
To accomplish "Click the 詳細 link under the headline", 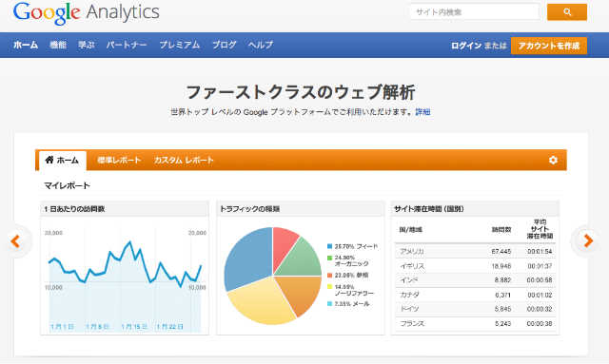I will 422,112.
